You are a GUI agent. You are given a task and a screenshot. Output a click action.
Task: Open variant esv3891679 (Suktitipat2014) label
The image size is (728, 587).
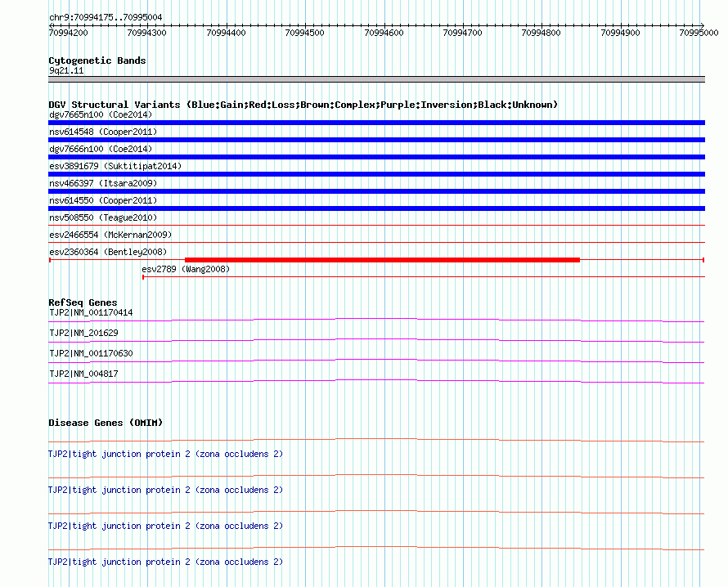pos(115,166)
